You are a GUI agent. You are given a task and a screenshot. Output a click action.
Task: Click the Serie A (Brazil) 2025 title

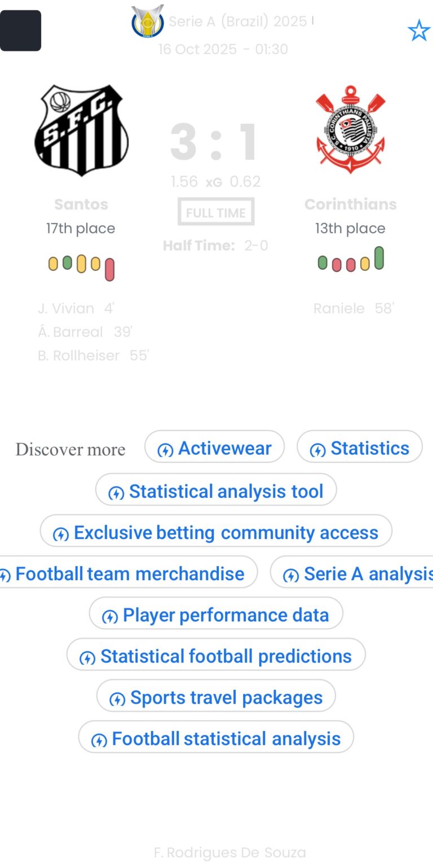click(x=238, y=21)
